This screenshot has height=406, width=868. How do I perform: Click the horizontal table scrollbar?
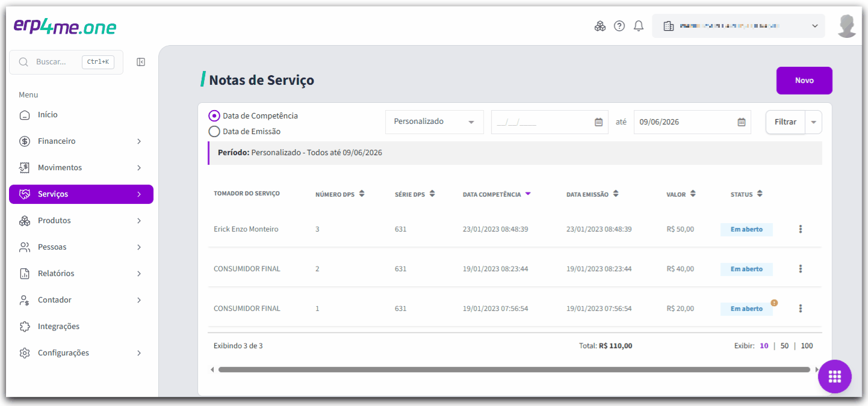click(x=514, y=369)
